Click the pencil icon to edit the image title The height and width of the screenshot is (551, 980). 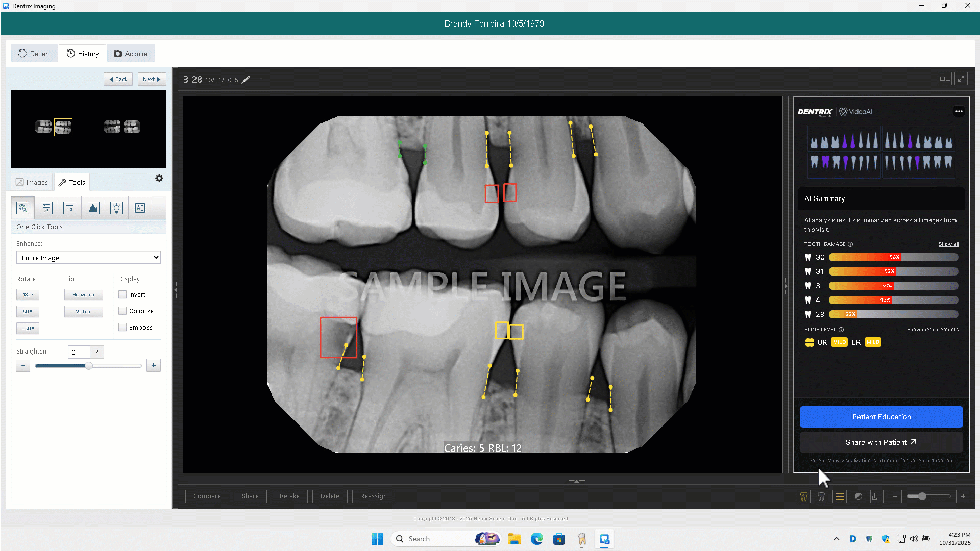246,80
